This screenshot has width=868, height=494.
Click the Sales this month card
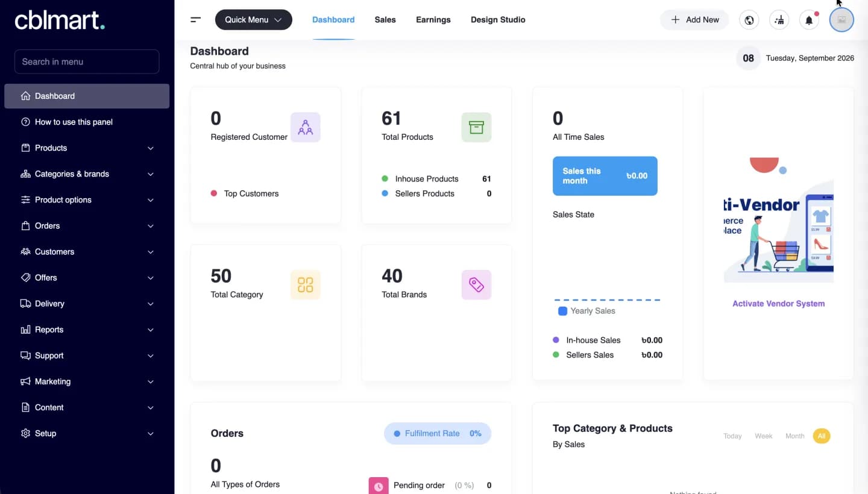(605, 176)
